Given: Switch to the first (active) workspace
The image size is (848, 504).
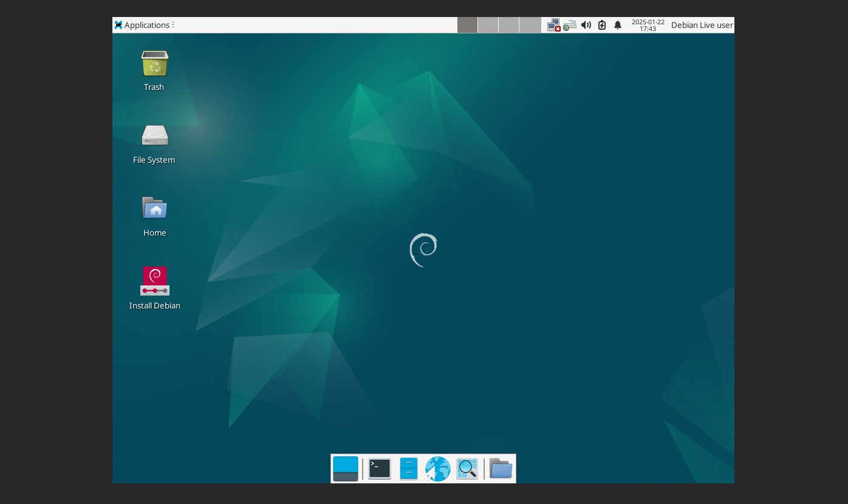Looking at the screenshot, I should click(468, 25).
